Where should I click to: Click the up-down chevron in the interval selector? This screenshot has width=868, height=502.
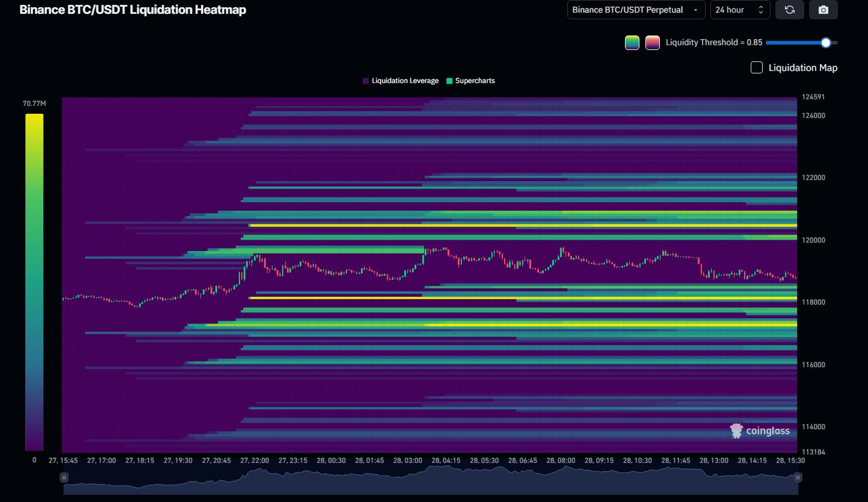[762, 10]
